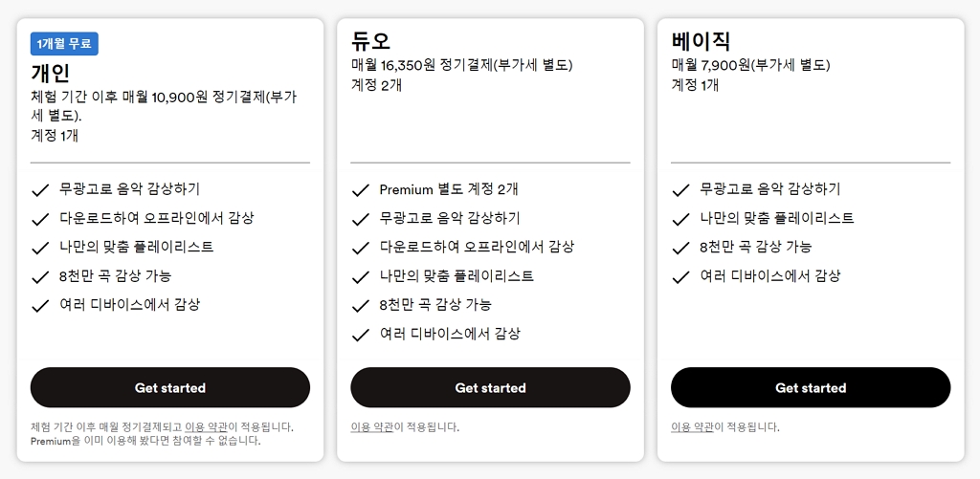980x479 pixels.
Task: Click the 개인 plan title
Action: [x=51, y=73]
